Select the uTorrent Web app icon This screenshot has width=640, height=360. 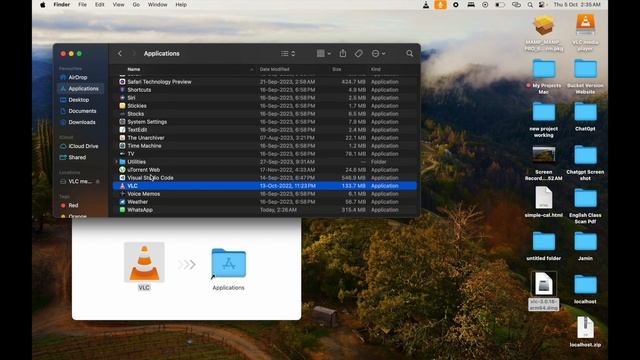click(122, 170)
